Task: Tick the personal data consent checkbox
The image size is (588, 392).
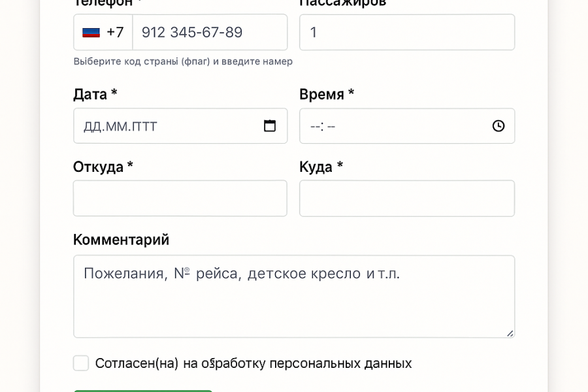Action: pyautogui.click(x=81, y=363)
